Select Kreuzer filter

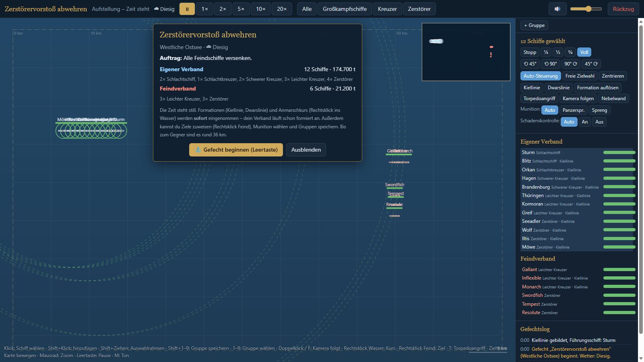tap(387, 9)
